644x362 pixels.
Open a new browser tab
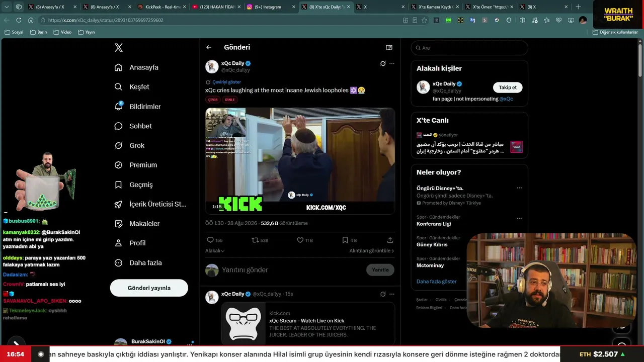pos(578,7)
